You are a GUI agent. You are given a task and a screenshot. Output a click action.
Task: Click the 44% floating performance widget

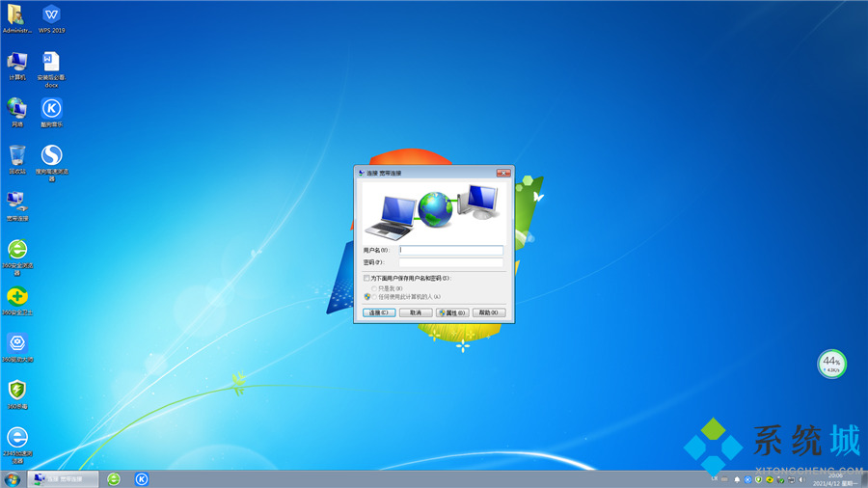pyautogui.click(x=831, y=364)
